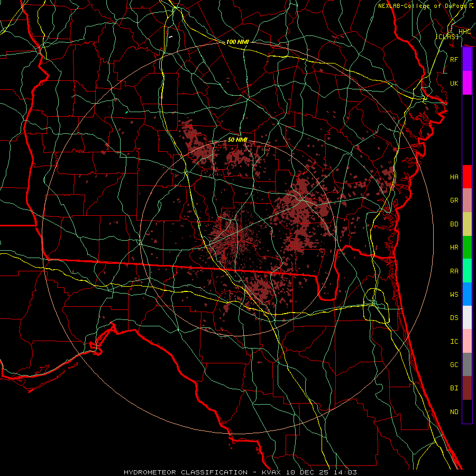The height and width of the screenshot is (476, 476).
Task: Click the 'HHC' product label
Action: (465, 31)
